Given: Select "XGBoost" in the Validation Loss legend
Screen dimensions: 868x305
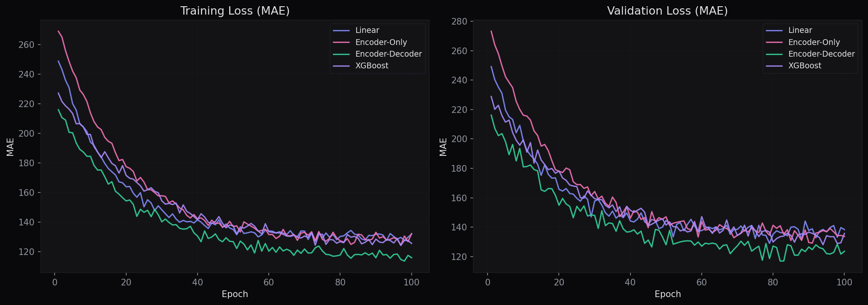Looking at the screenshot, I should pyautogui.click(x=805, y=65).
